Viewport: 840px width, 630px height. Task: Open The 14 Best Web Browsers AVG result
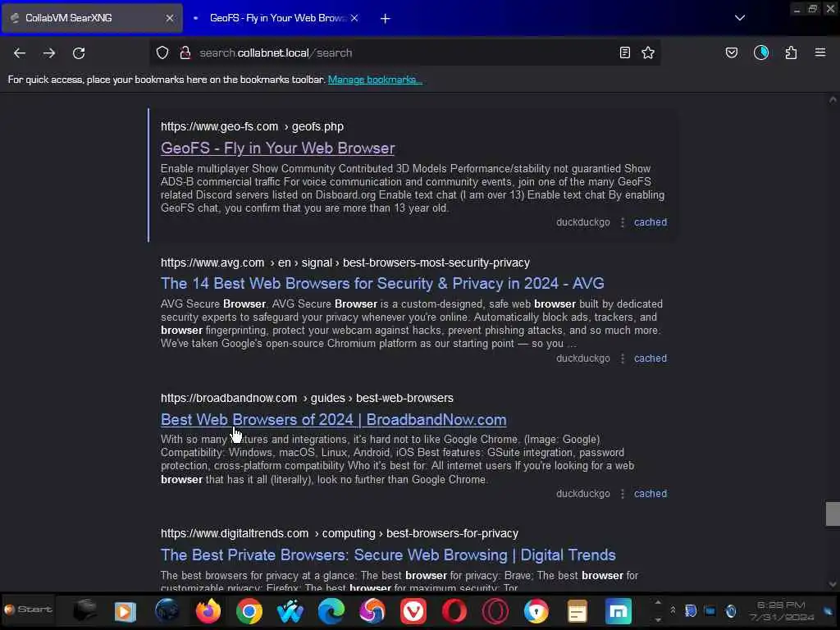382,283
